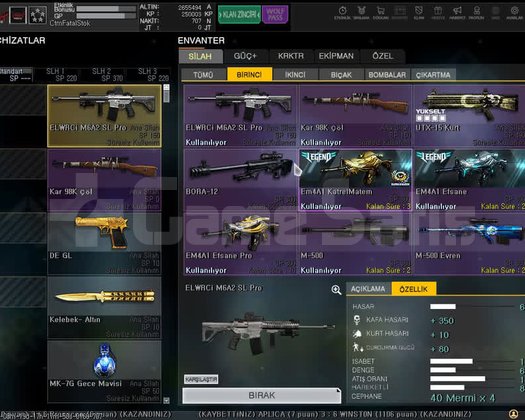Switch to the EKİPMAN tab

(x=336, y=56)
